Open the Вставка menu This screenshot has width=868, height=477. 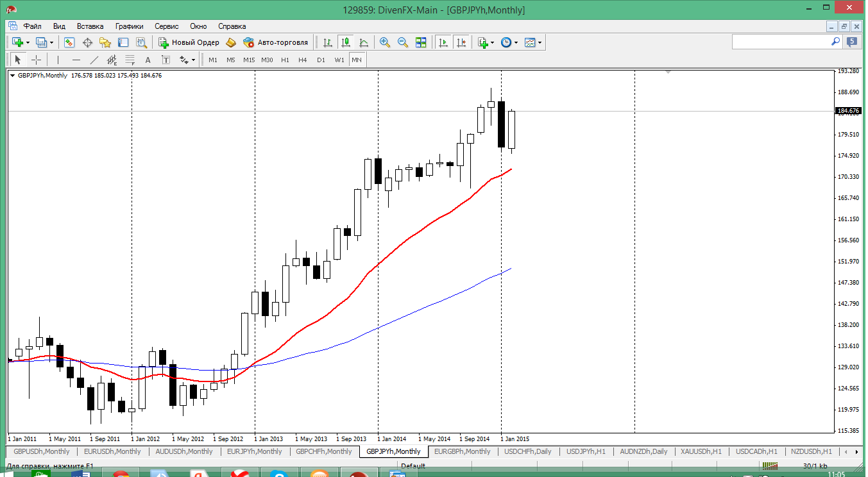point(90,26)
